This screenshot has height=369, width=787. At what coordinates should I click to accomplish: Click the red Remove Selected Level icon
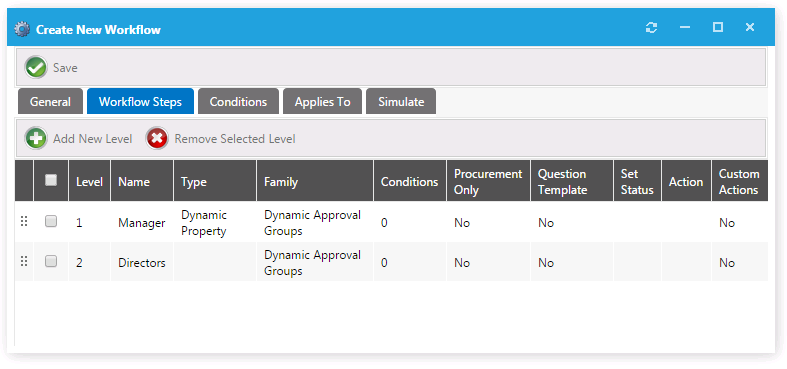[x=157, y=139]
